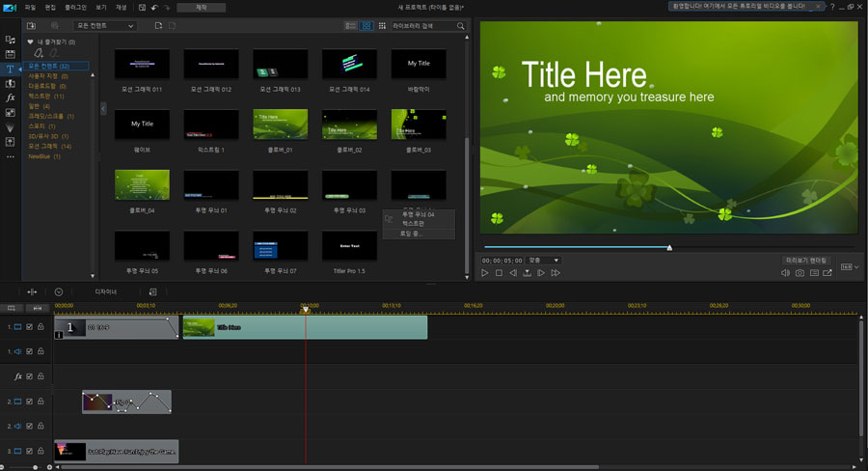868x471 pixels.
Task: Click the add new tag icon
Action: (39, 53)
